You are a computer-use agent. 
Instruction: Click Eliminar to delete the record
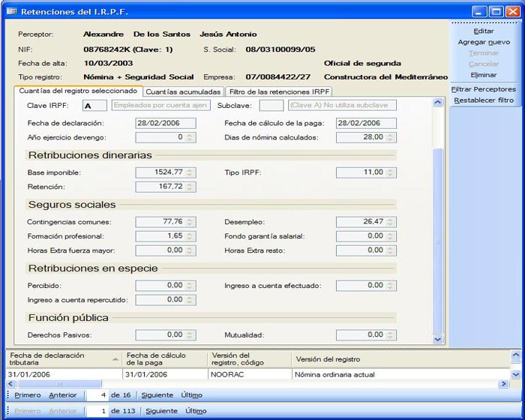pyautogui.click(x=484, y=75)
